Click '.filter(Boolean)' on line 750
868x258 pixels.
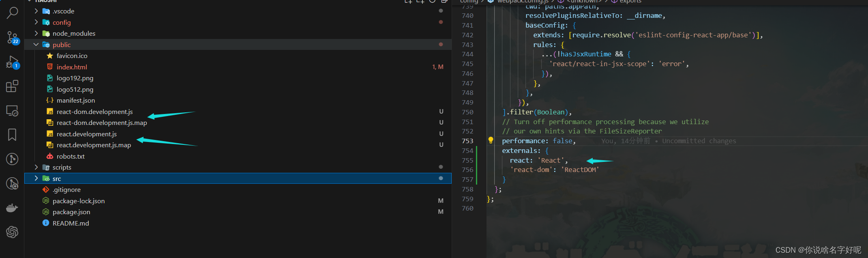(x=536, y=112)
